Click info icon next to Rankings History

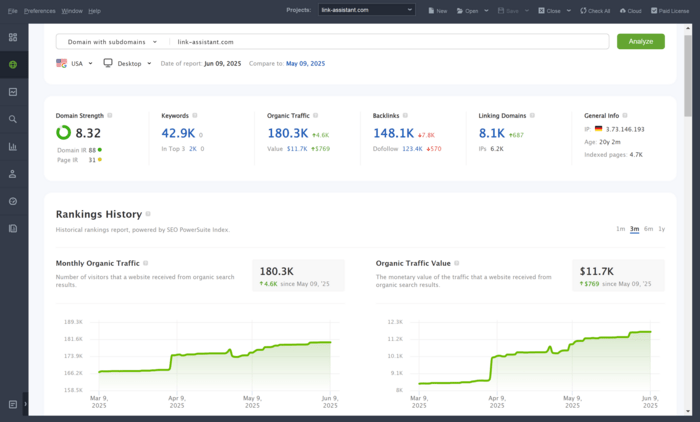148,214
